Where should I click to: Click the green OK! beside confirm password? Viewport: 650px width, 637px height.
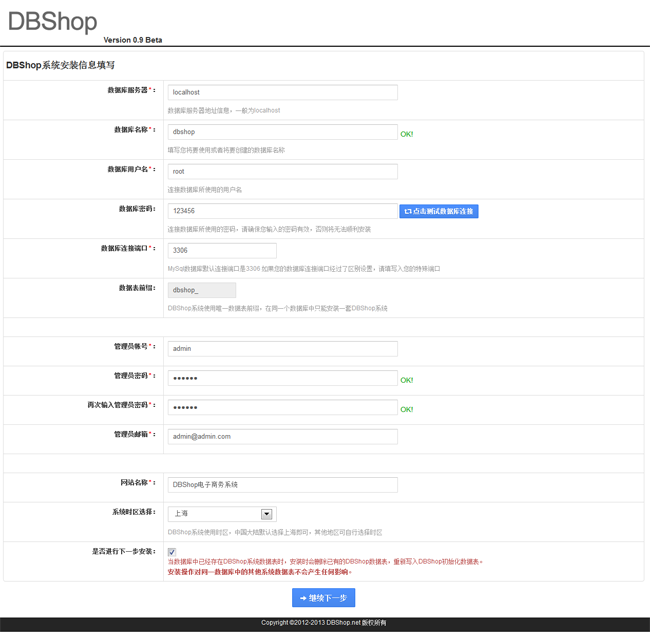(407, 409)
